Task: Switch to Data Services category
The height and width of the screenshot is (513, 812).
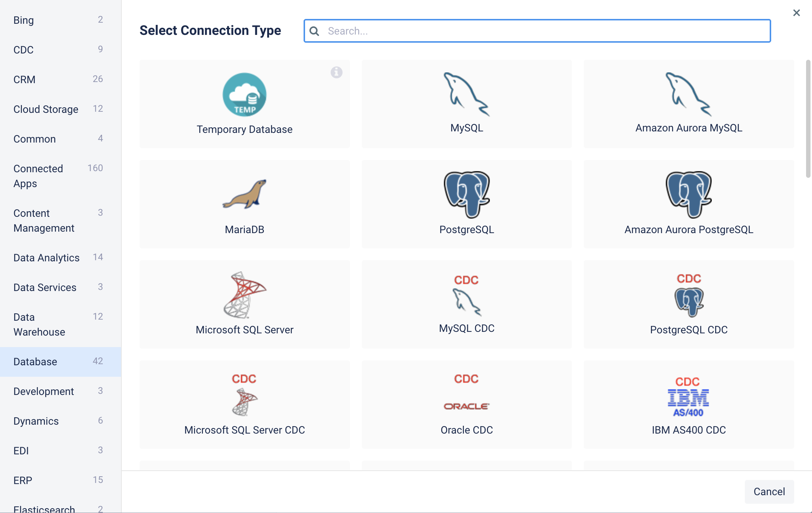Action: click(60, 287)
